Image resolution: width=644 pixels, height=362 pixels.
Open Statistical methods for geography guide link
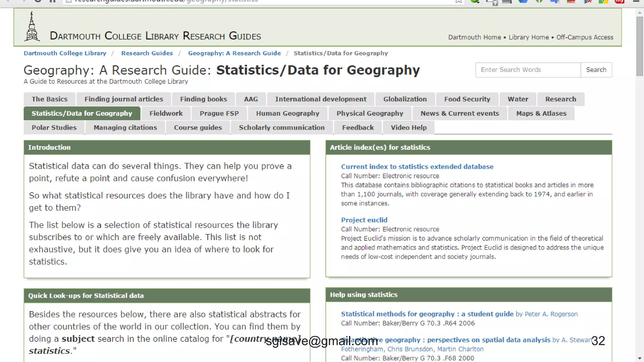(x=427, y=314)
